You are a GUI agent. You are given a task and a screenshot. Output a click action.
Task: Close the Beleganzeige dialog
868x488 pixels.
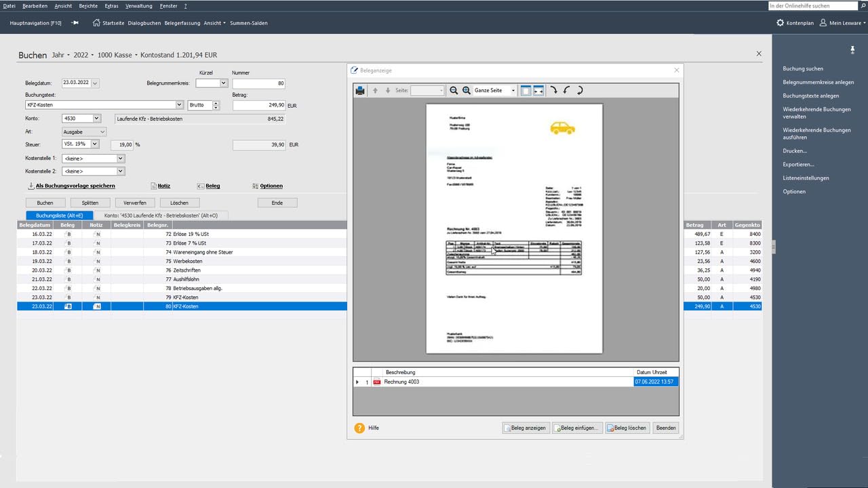pos(676,70)
